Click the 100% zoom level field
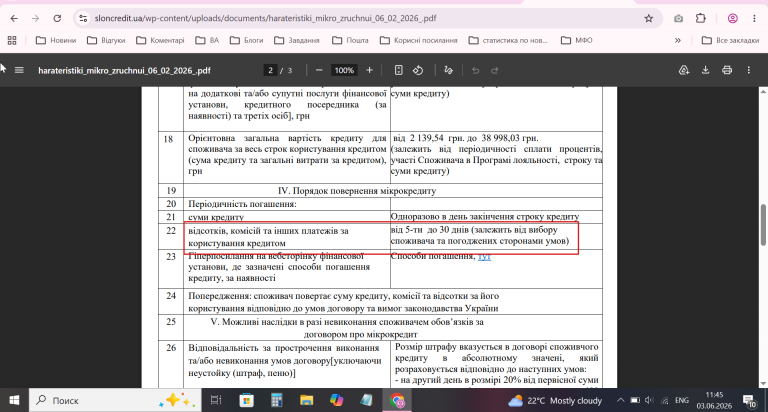The width and height of the screenshot is (768, 412). (344, 70)
